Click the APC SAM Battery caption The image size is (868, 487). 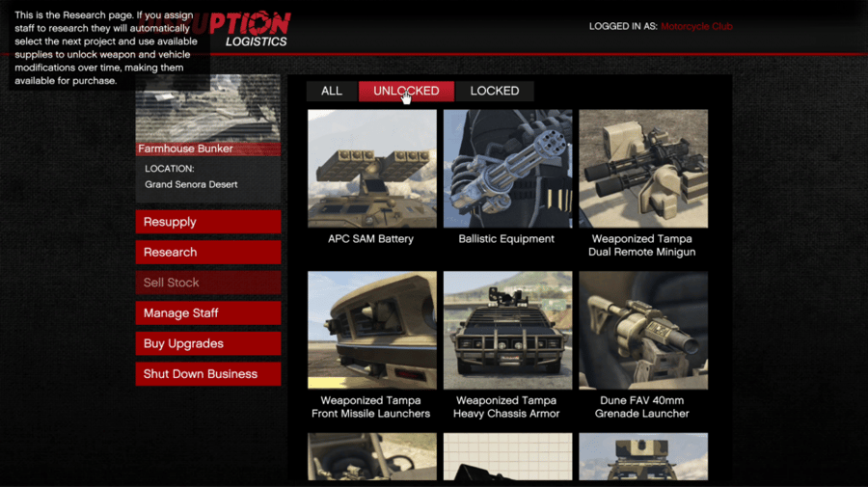coord(371,239)
